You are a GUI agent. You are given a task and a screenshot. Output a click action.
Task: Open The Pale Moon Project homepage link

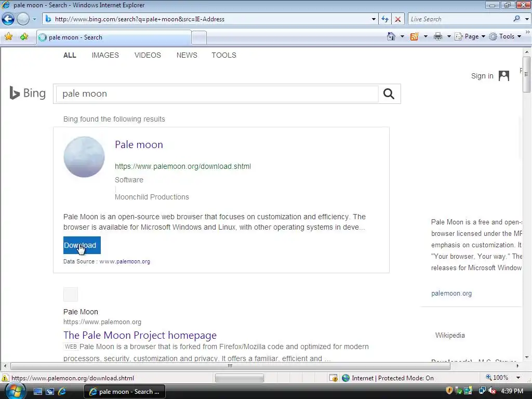(140, 335)
